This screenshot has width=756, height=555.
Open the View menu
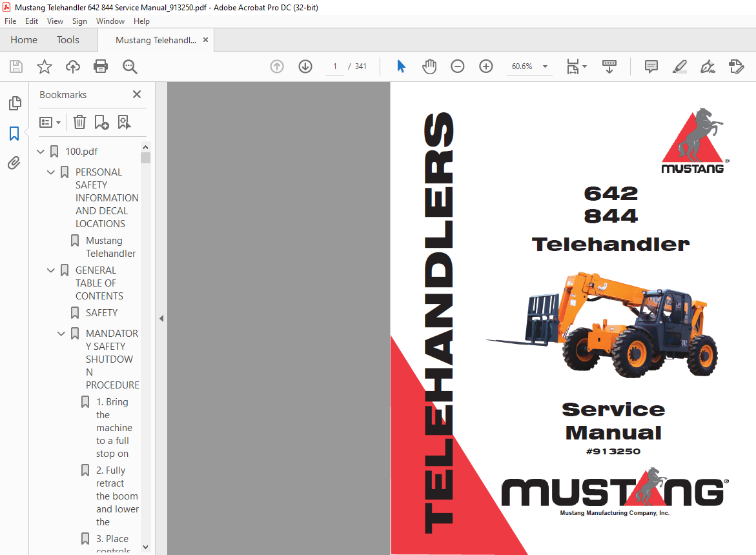tap(55, 21)
